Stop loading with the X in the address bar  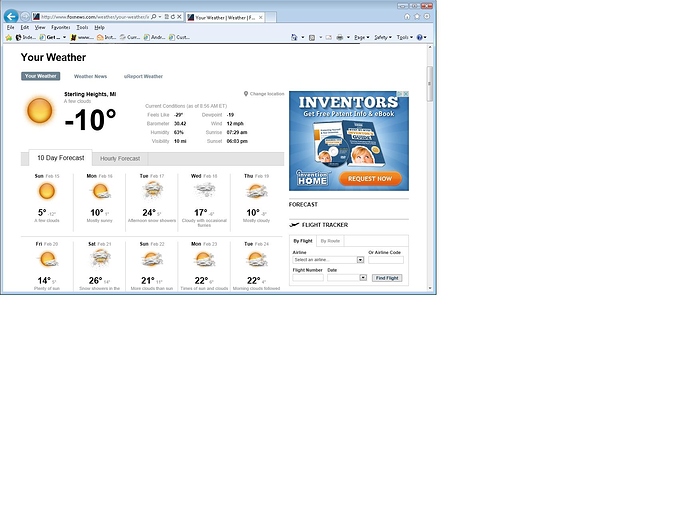(179, 17)
